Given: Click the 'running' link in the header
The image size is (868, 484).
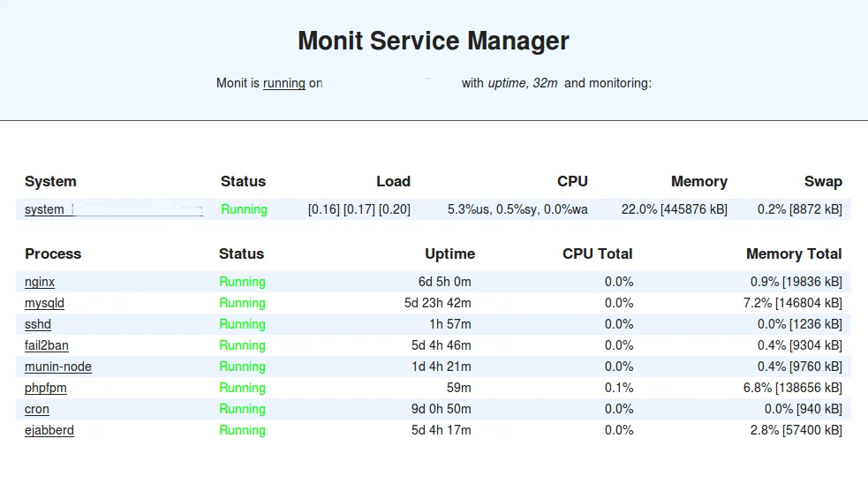Looking at the screenshot, I should coord(283,83).
